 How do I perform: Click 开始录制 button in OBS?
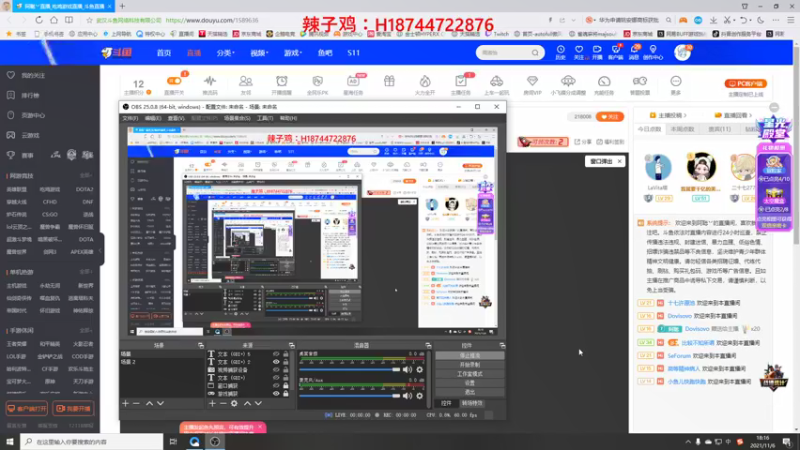[469, 365]
